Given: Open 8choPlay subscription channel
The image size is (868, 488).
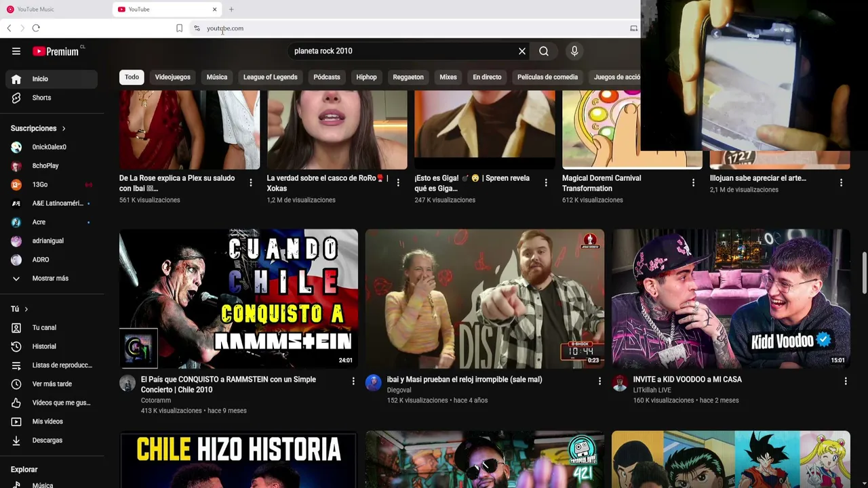Looking at the screenshot, I should click(52, 166).
